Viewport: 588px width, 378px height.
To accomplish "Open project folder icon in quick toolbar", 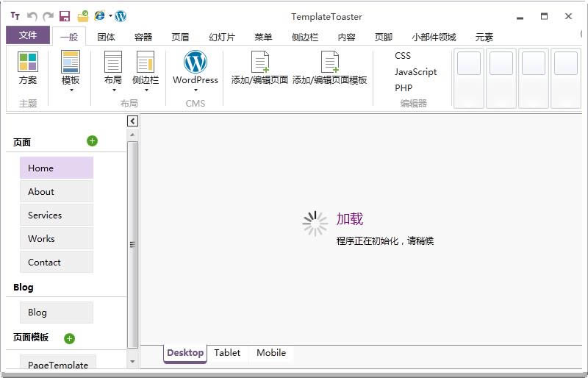I will pyautogui.click(x=83, y=16).
